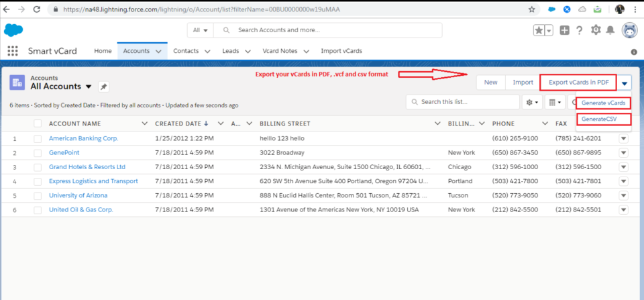Viewport: 644px width, 300px height.
Task: Click the lock icon in address bar
Action: [56, 9]
